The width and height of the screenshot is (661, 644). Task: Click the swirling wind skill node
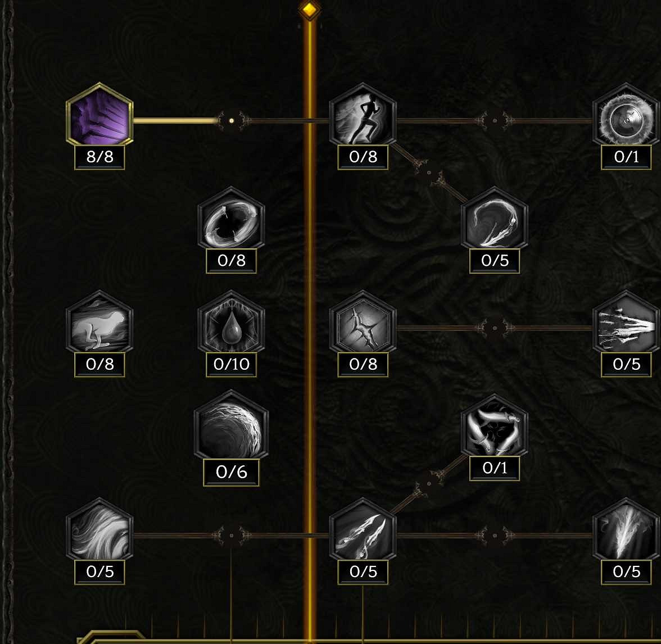tap(99, 530)
